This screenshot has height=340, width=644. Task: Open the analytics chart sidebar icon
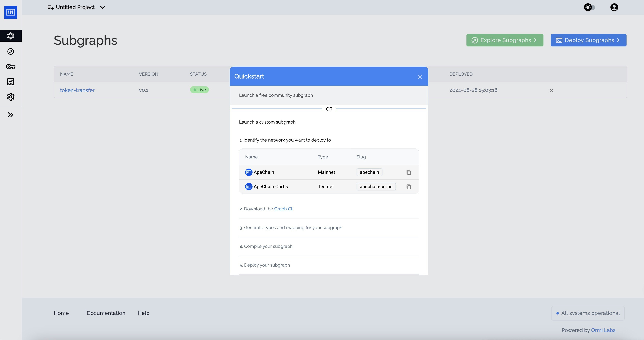click(x=11, y=82)
